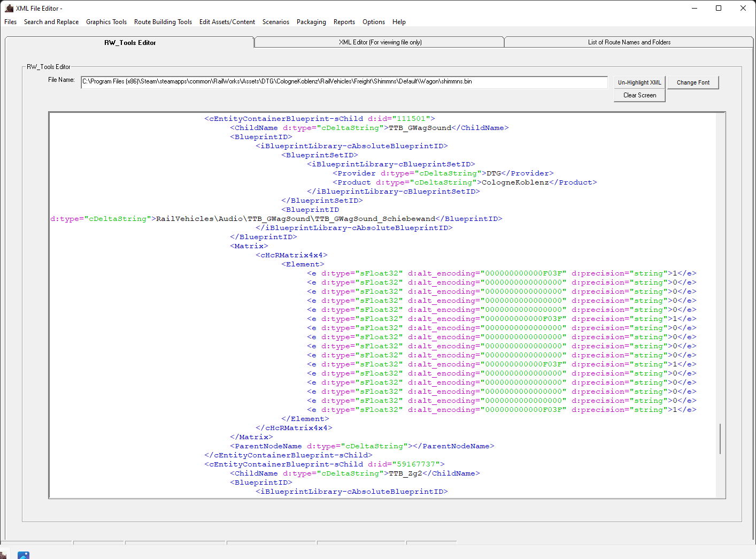Open the Reports menu

click(x=344, y=22)
